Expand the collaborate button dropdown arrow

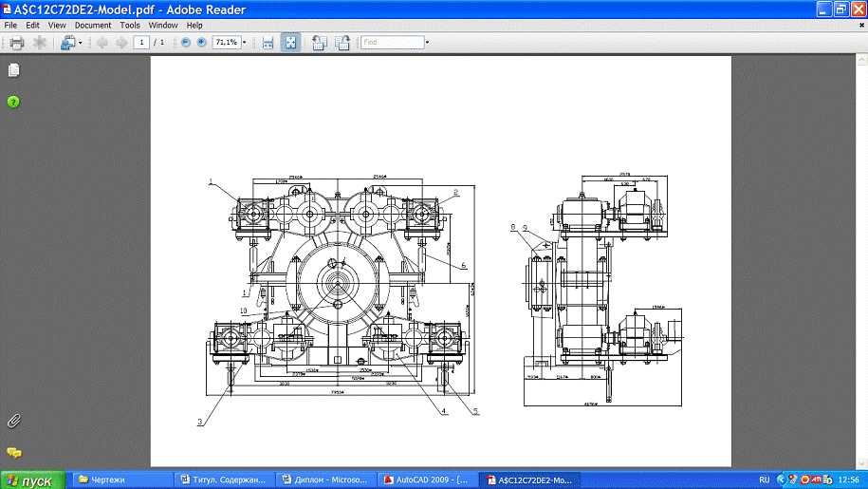tap(81, 43)
